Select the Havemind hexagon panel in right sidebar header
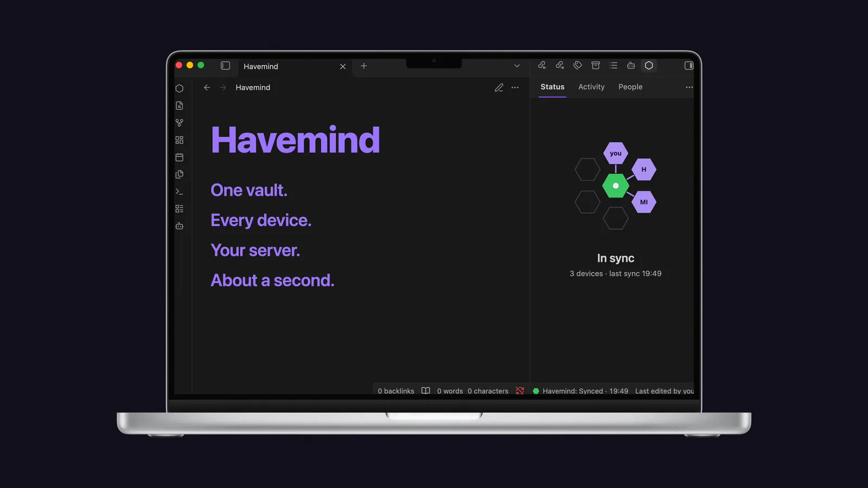The height and width of the screenshot is (488, 868). click(649, 66)
